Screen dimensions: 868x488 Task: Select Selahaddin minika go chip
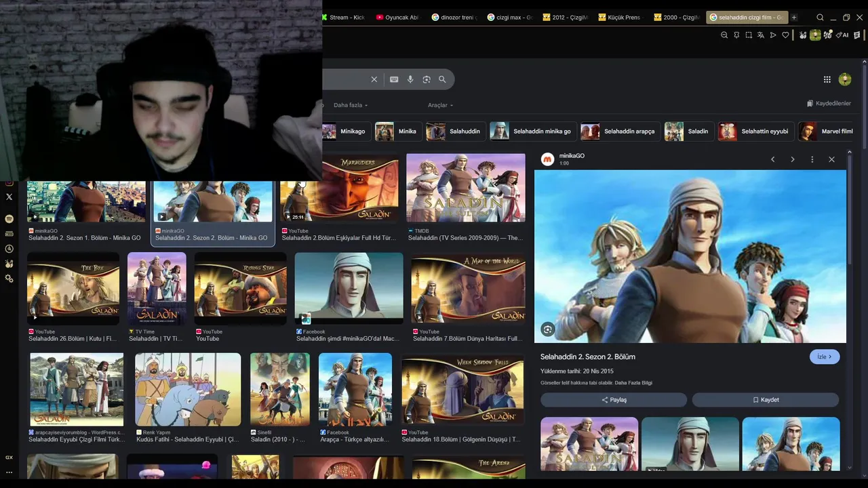(x=533, y=131)
